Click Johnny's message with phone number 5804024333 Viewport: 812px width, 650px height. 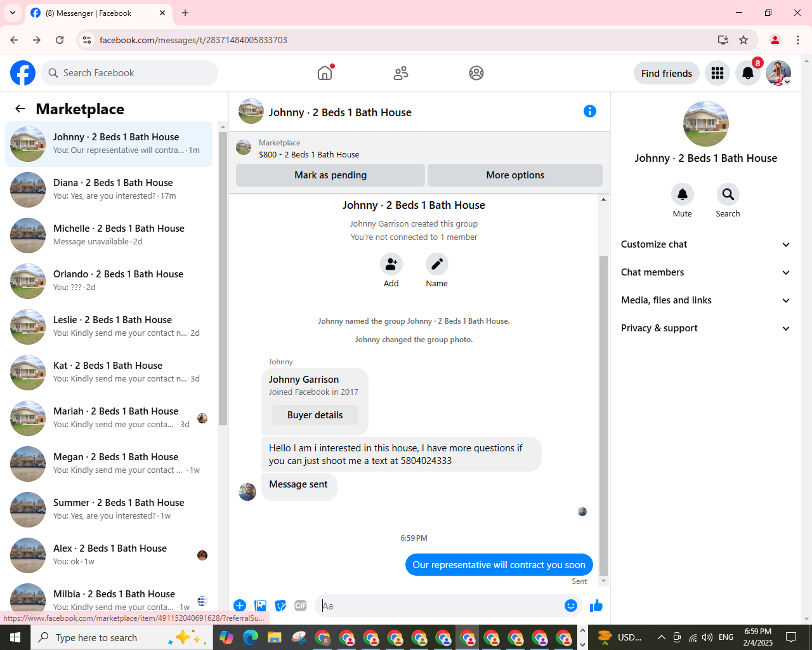click(402, 454)
